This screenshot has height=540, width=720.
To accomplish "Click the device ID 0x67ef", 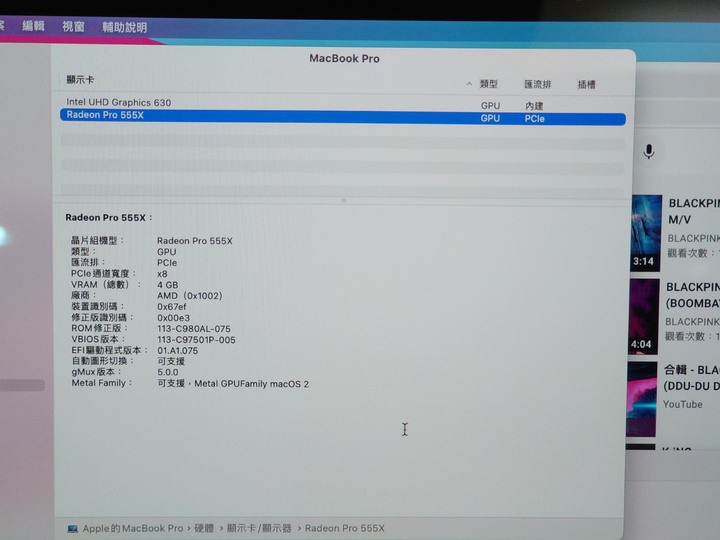I will click(x=172, y=307).
